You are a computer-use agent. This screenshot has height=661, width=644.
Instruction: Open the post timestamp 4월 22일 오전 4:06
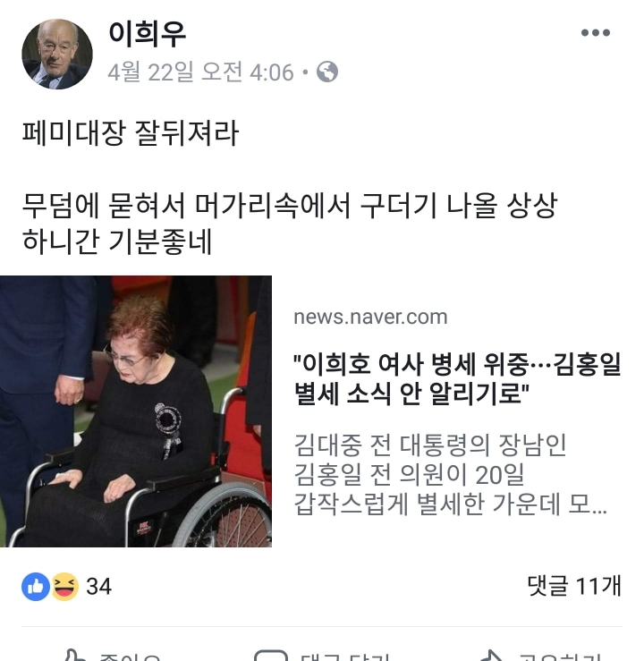coord(200,72)
